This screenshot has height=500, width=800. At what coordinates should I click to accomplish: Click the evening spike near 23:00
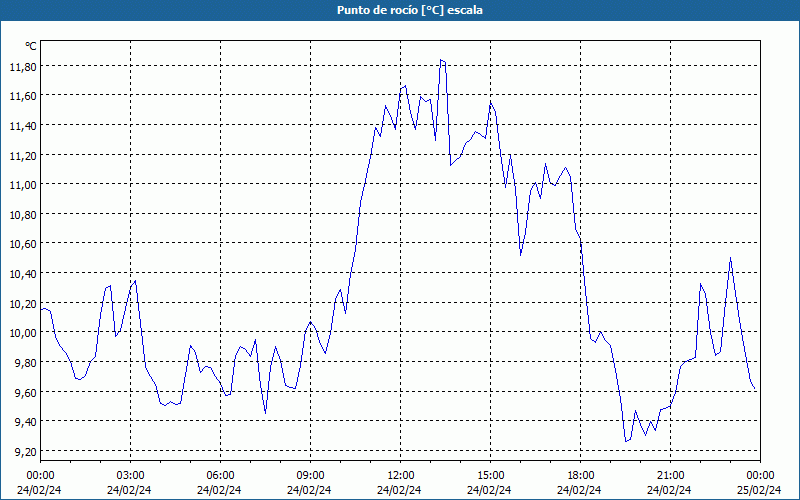point(731,258)
